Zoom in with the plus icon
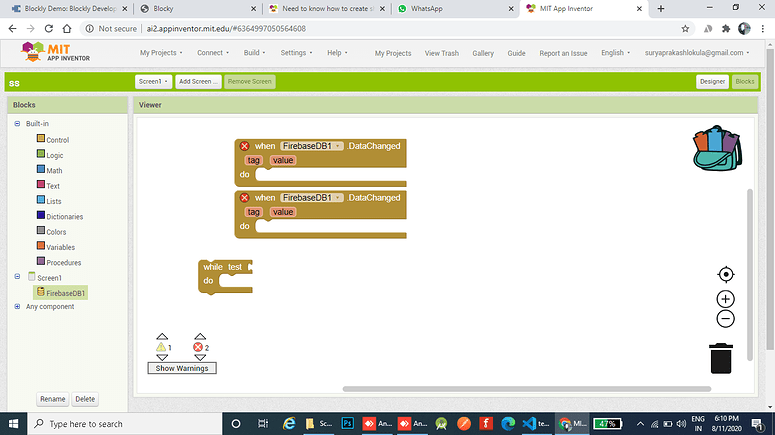775x435 pixels. click(726, 298)
